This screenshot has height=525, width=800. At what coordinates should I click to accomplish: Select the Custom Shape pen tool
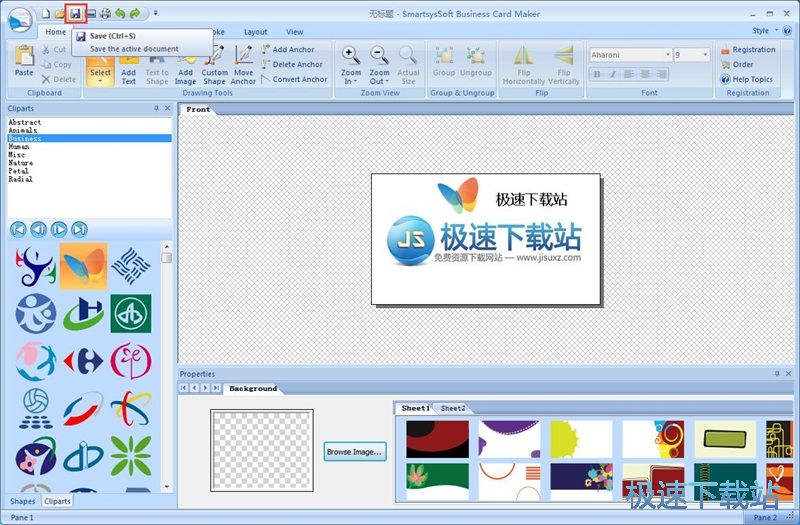[214, 65]
